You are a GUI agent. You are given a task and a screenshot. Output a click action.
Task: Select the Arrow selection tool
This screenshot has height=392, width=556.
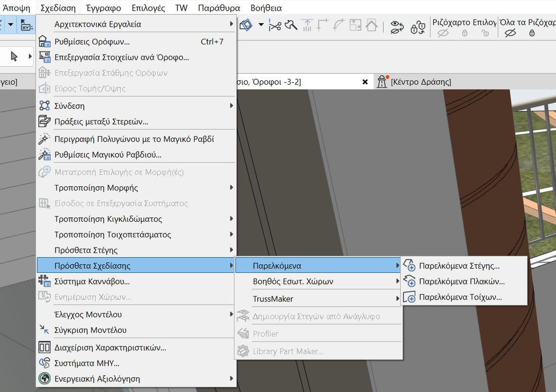tap(14, 57)
